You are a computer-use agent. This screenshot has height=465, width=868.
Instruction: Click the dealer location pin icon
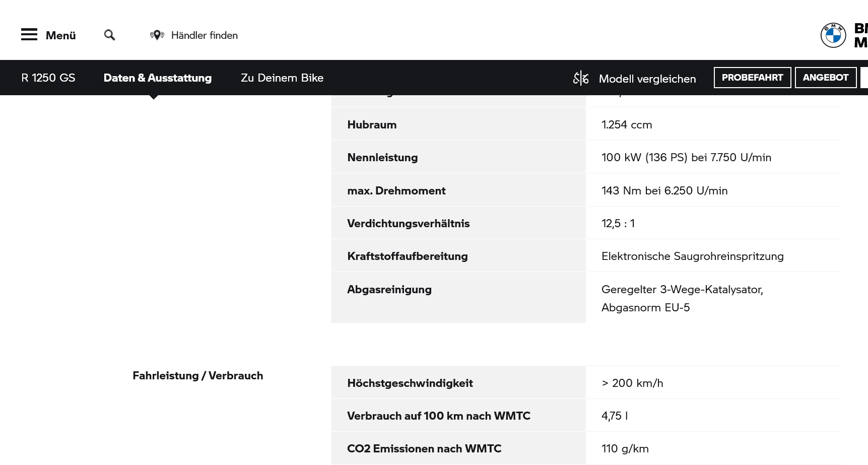coord(157,35)
